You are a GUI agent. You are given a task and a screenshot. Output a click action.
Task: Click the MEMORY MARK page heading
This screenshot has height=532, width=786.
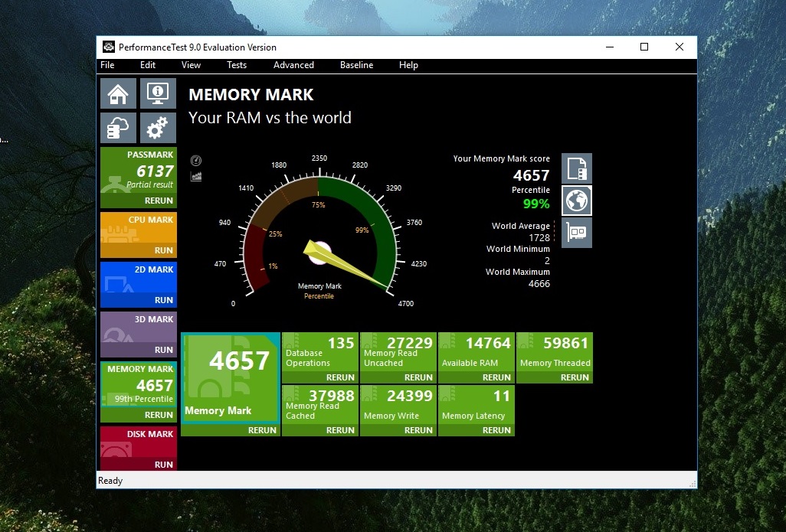click(251, 95)
